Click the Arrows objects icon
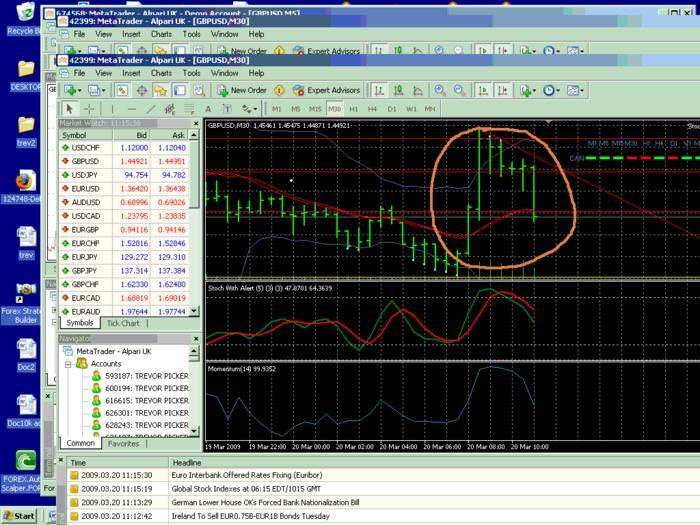Screen dimensions: 700x525 tap(247, 108)
